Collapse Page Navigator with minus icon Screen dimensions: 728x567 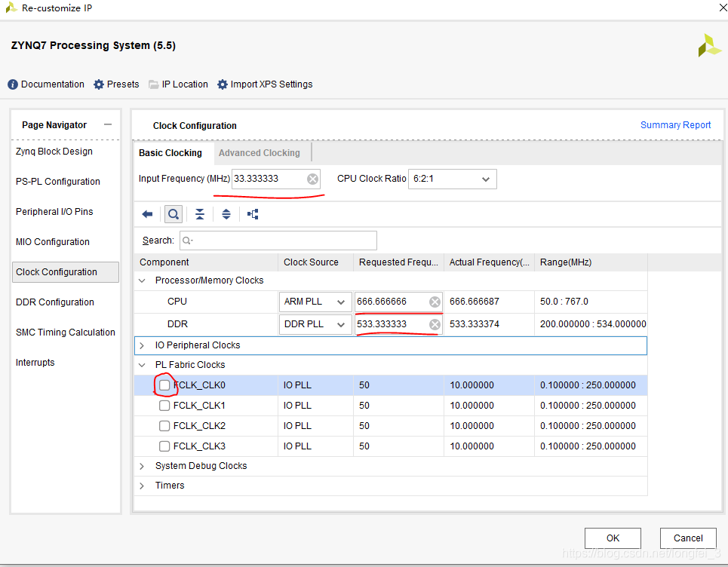click(x=108, y=124)
